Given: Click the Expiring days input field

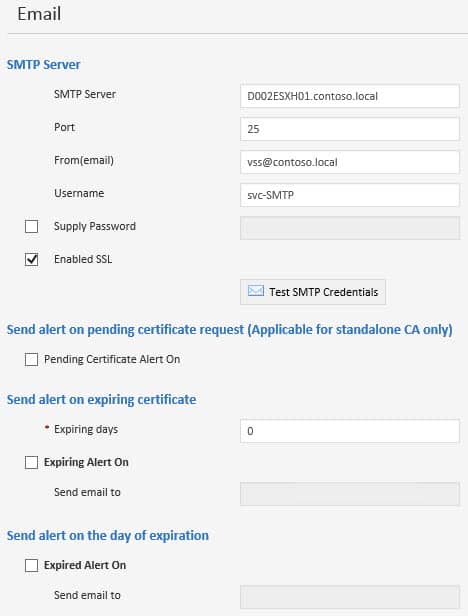Looking at the screenshot, I should pos(350,431).
